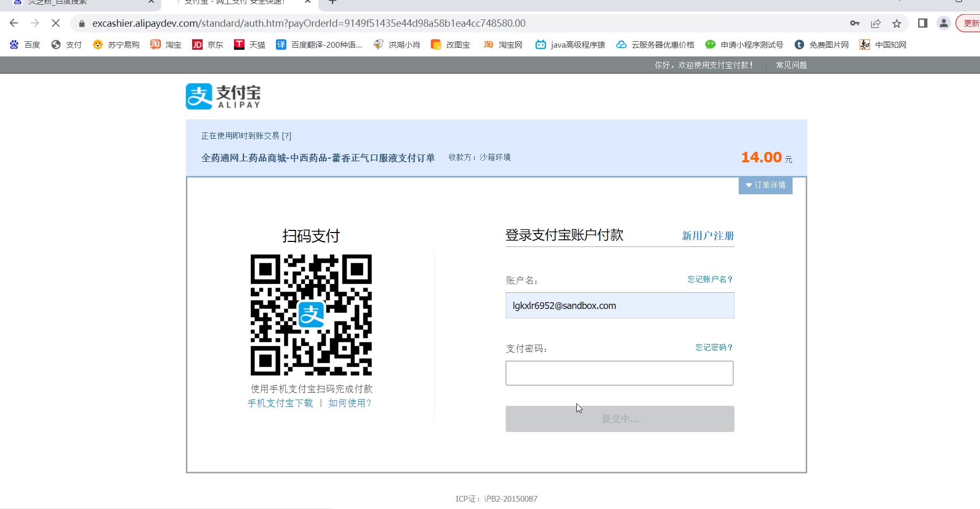Open the 洪湖小肖 bookmark
The height and width of the screenshot is (509, 980).
coord(397,45)
